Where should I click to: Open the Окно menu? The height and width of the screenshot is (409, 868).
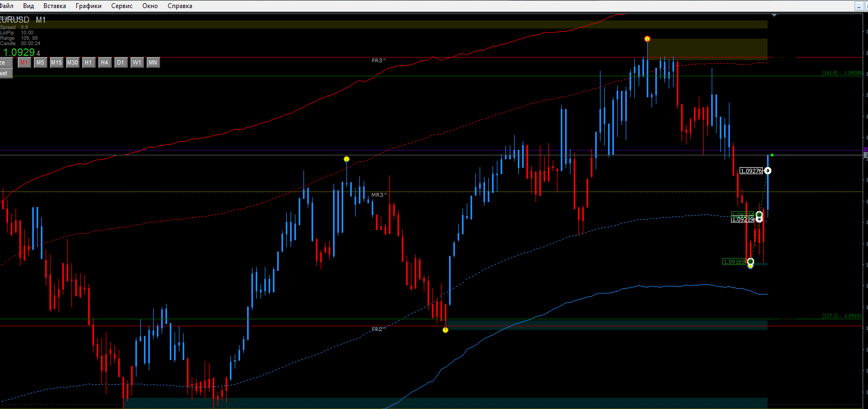150,6
